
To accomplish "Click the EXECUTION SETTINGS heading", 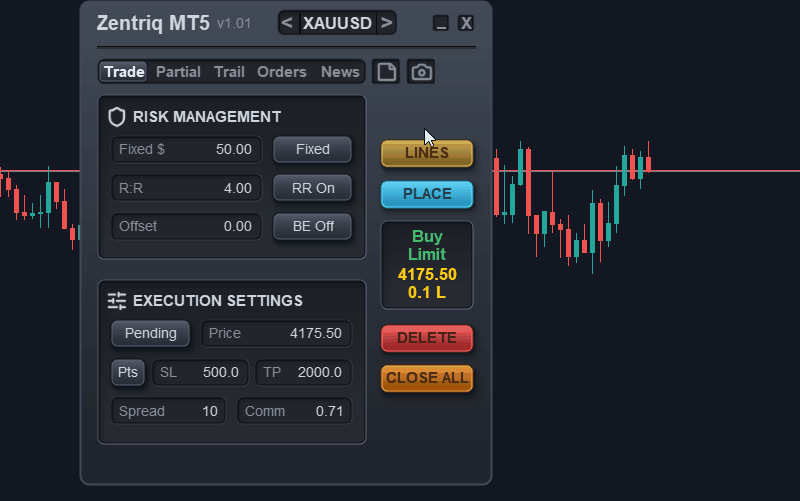I will [x=218, y=301].
